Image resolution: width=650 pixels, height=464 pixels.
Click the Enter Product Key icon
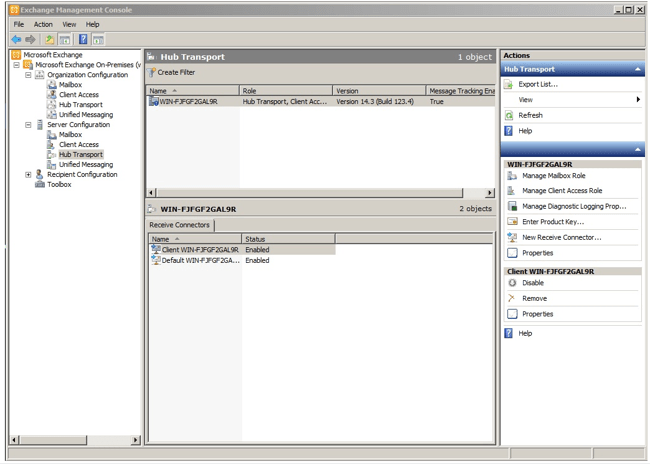pos(512,221)
